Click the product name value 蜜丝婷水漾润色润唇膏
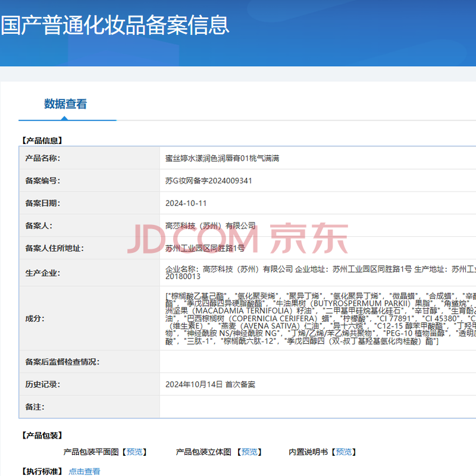Viewport: 476px width, 476px height. [x=222, y=158]
